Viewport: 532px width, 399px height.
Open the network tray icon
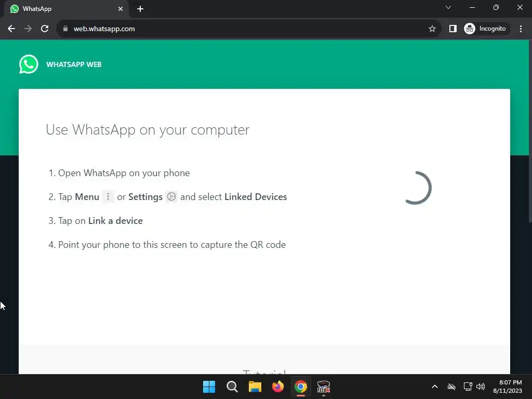pyautogui.click(x=468, y=387)
